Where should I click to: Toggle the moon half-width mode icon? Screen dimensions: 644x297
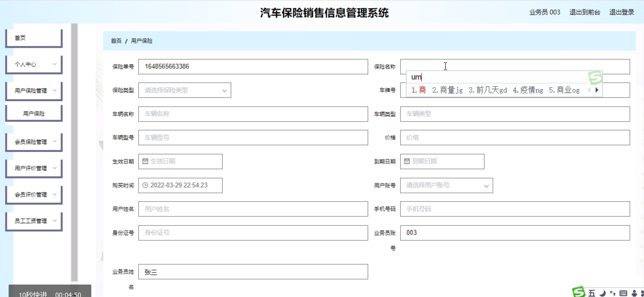pos(602,293)
